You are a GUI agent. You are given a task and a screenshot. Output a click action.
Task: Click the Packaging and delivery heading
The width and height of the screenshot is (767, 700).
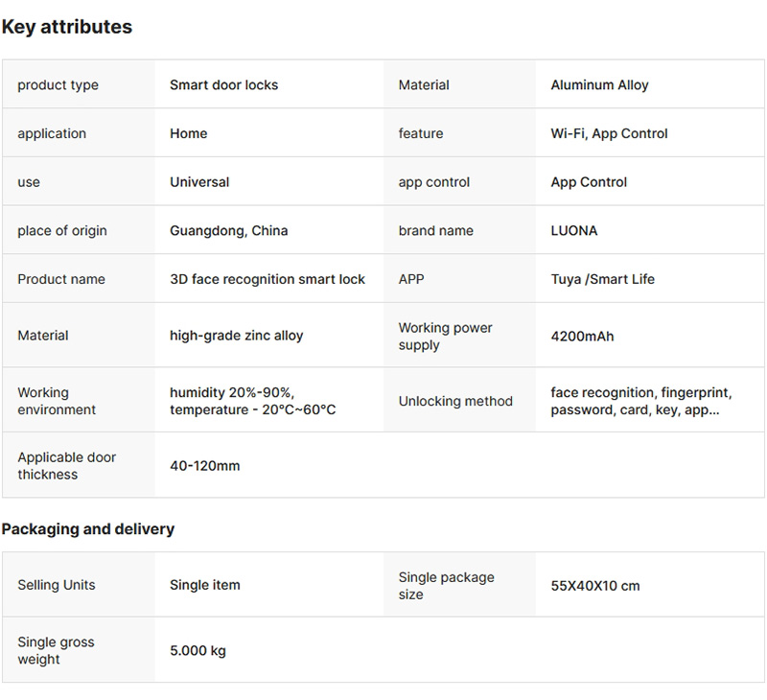coord(88,529)
